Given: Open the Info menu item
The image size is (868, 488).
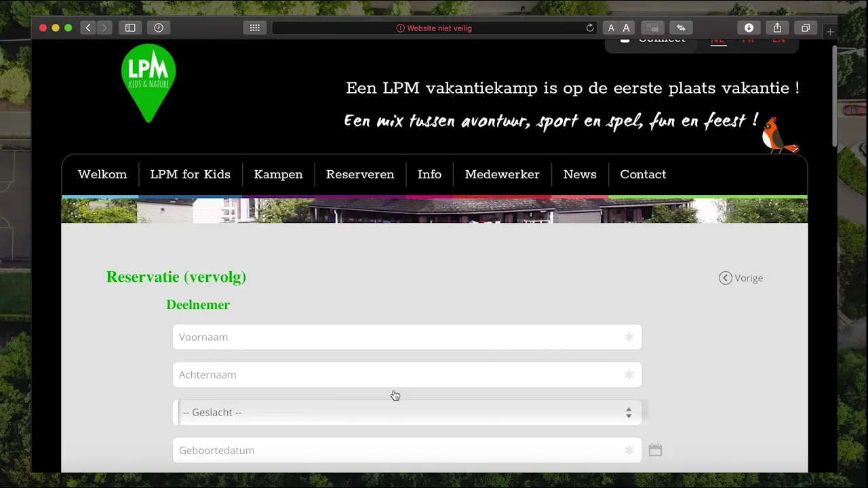Looking at the screenshot, I should pyautogui.click(x=429, y=174).
